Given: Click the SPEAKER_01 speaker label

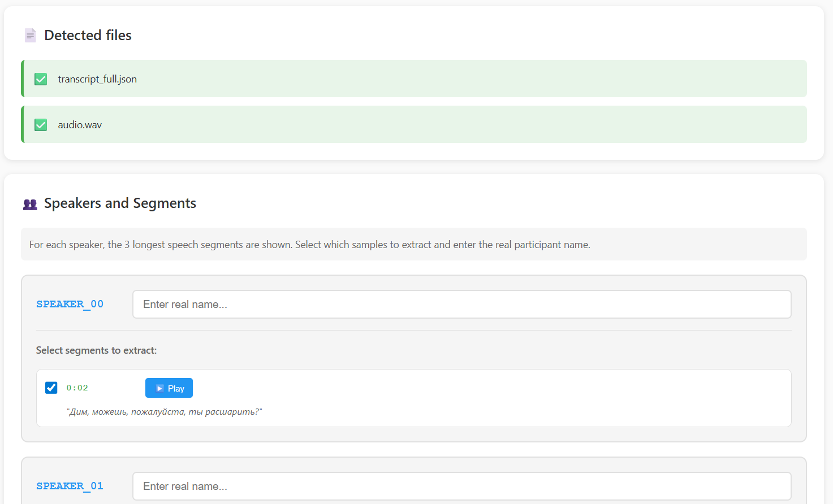Looking at the screenshot, I should (x=70, y=486).
